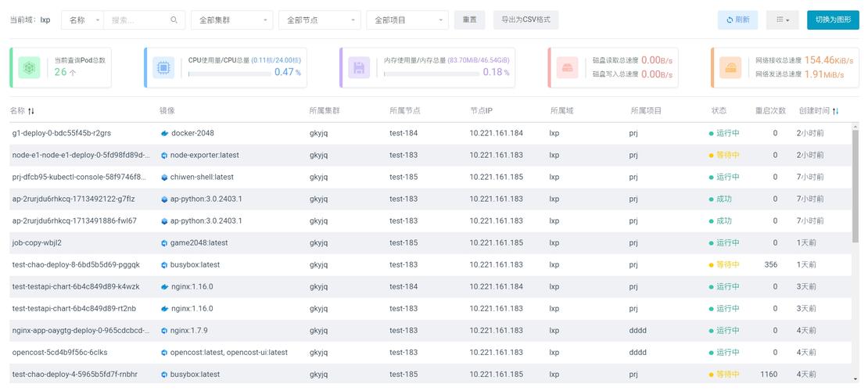Click 成功 status of ap-2rurjdu6rhkcq-1713491886-fwl67
The image size is (868, 391).
tap(720, 221)
